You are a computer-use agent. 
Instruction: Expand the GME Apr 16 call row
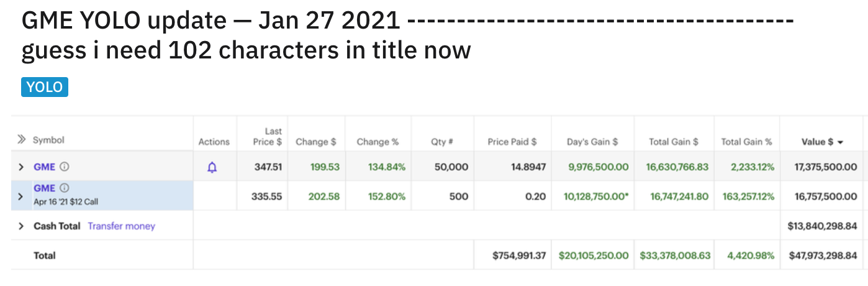(x=21, y=196)
